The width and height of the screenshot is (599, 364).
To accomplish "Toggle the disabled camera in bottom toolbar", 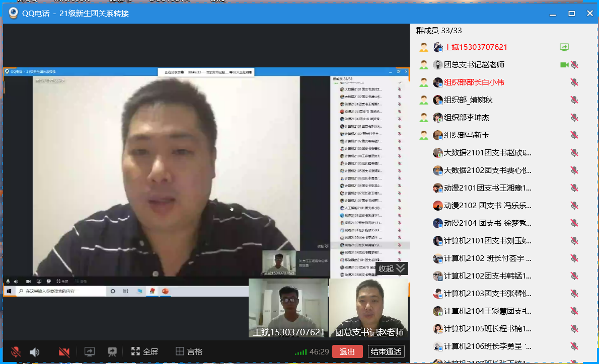I will 64,352.
